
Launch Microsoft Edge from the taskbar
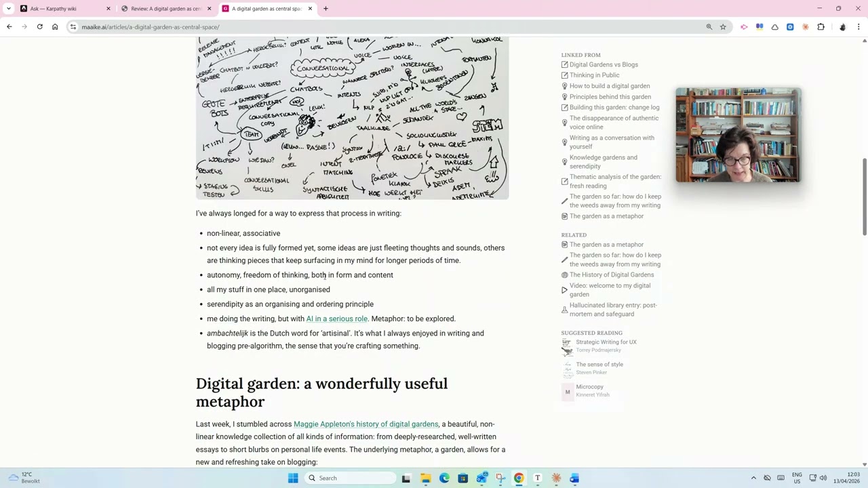(x=444, y=478)
